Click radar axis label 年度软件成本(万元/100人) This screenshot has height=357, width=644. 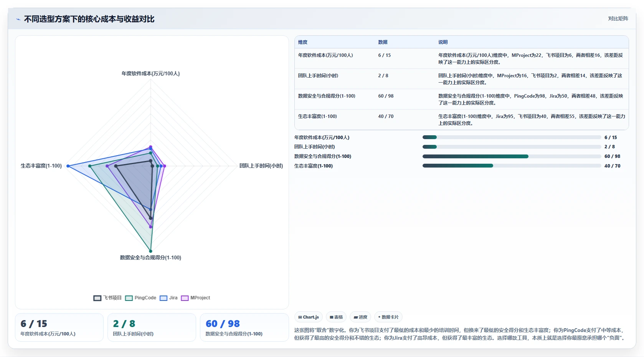click(x=150, y=73)
